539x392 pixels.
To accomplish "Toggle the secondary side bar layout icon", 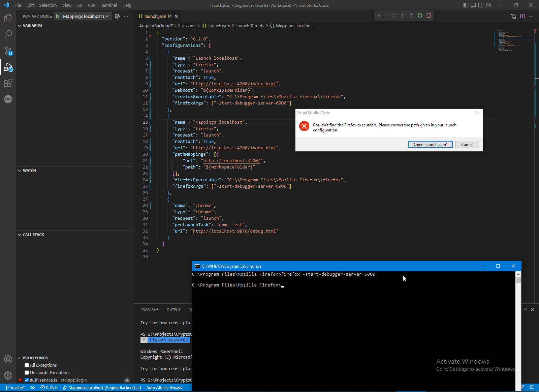I will 481,5.
